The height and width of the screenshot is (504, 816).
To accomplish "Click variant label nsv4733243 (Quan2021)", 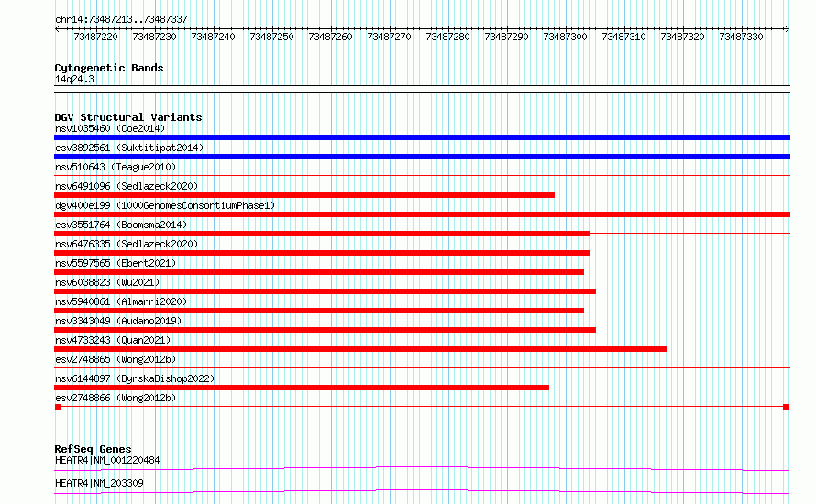I will [113, 340].
